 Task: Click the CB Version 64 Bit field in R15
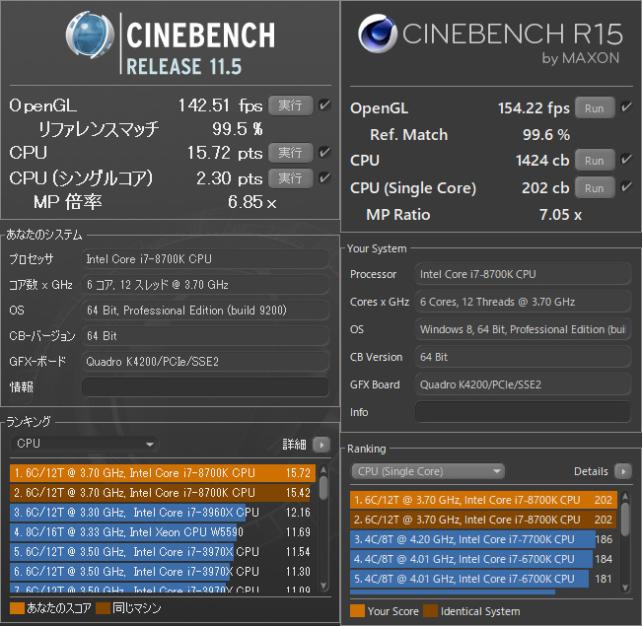(x=523, y=357)
